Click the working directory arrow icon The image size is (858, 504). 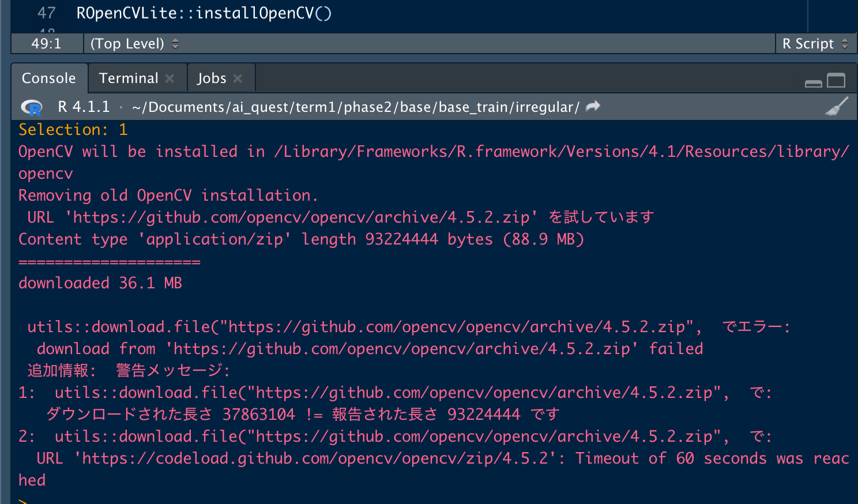(x=593, y=107)
